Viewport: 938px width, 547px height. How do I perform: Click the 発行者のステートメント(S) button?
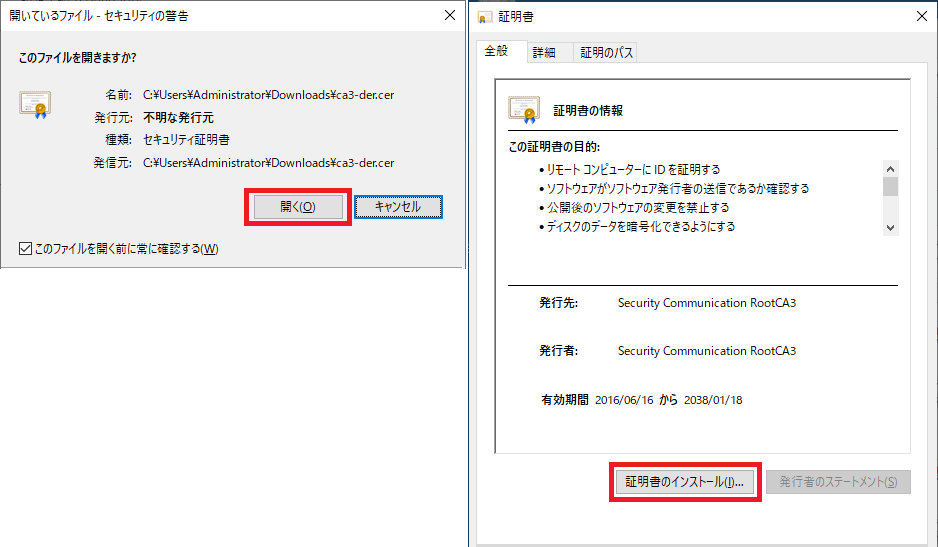click(x=838, y=482)
